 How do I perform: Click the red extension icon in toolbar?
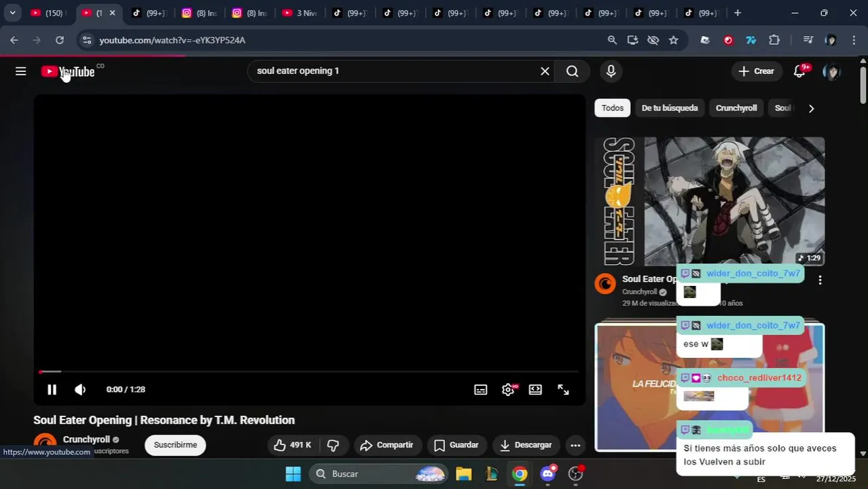pos(728,40)
